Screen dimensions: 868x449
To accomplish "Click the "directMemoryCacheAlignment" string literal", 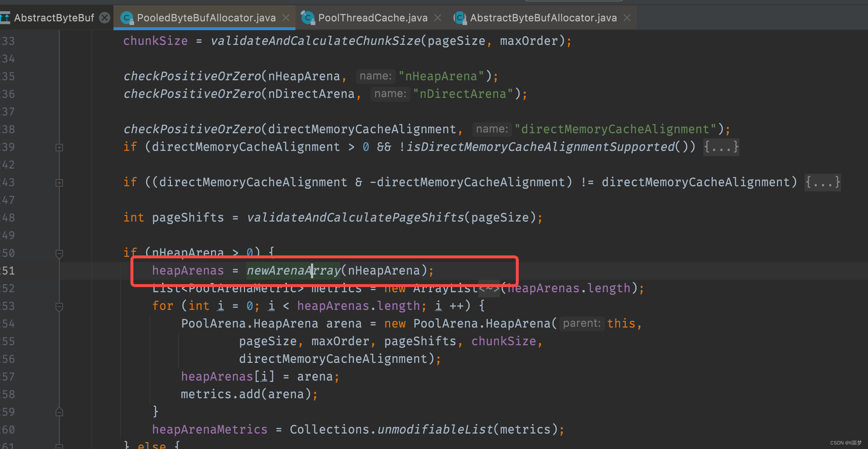I will (x=615, y=129).
